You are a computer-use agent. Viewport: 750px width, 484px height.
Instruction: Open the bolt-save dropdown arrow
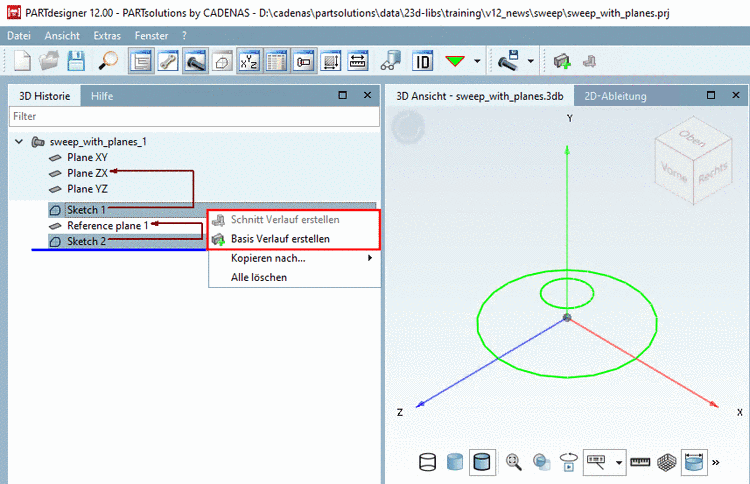[530, 61]
